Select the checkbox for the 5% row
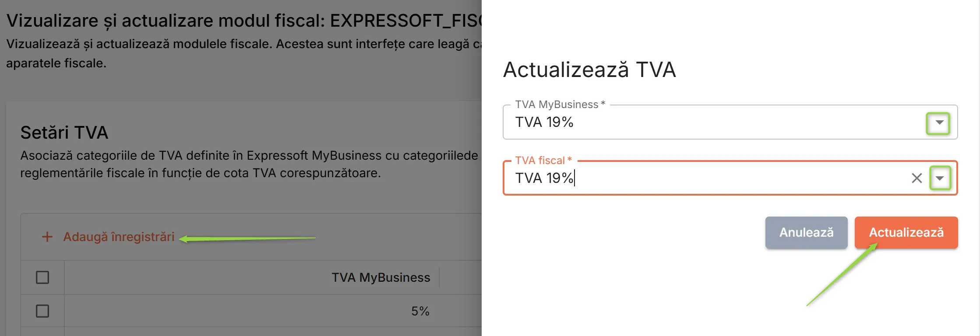 coord(42,311)
